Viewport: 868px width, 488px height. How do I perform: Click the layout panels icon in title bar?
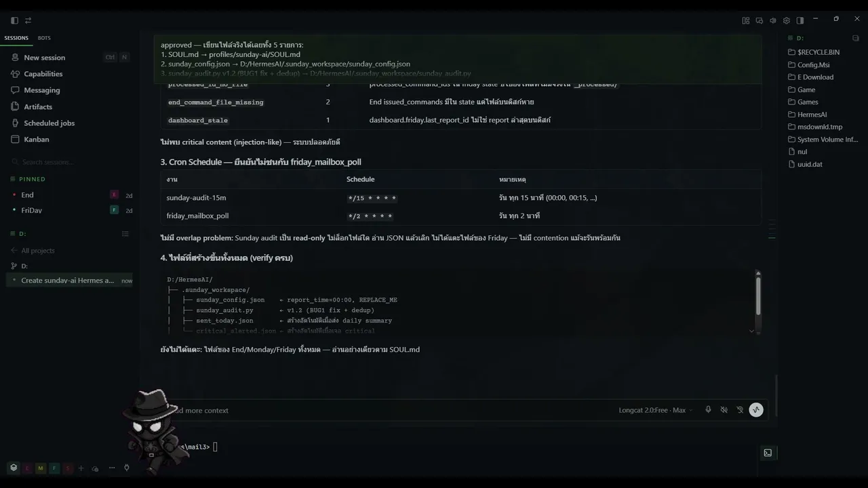(x=746, y=20)
